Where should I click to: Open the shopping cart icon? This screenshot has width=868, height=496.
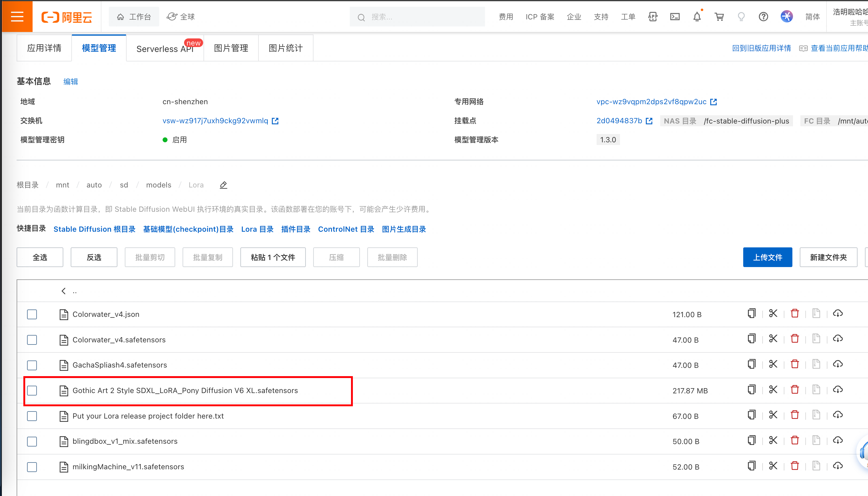719,17
